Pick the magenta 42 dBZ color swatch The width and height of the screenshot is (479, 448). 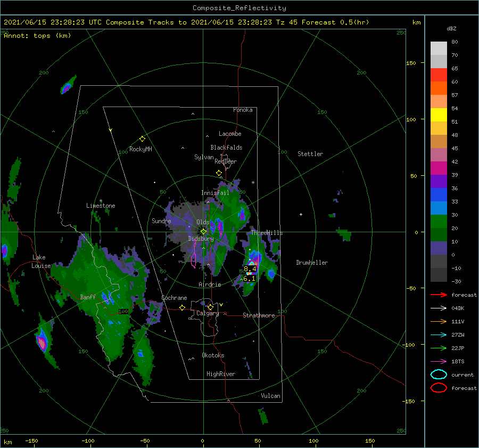(439, 168)
